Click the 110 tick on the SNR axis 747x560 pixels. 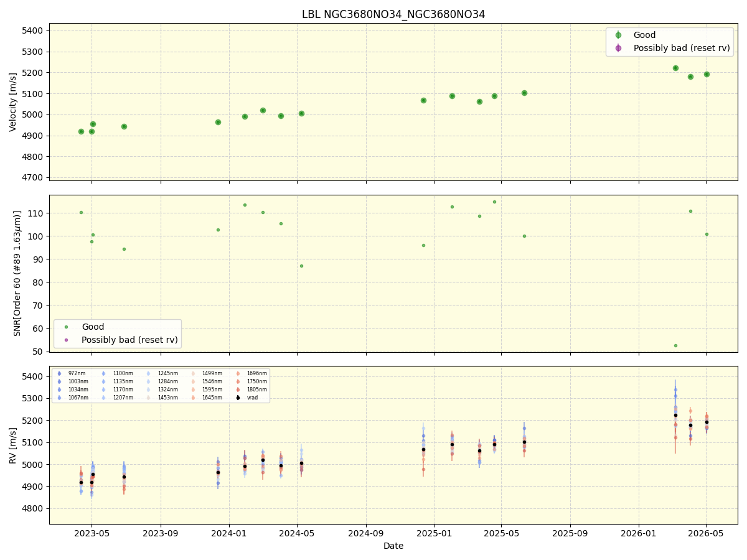pos(35,213)
